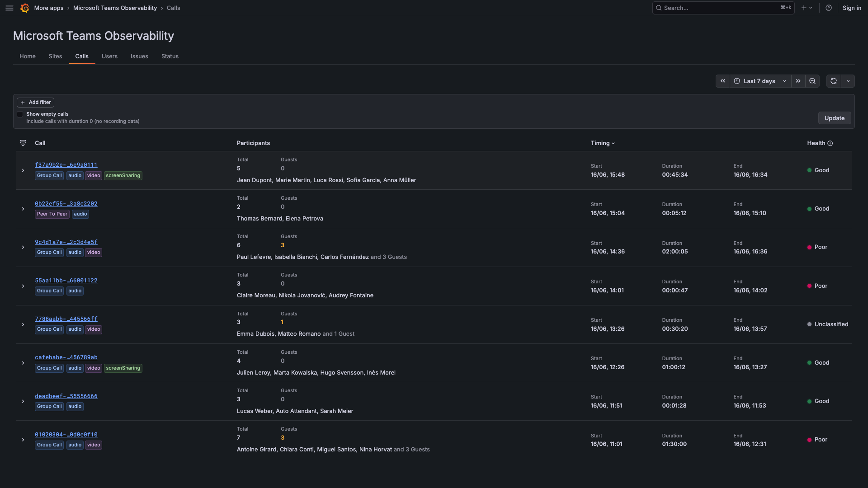Click the Unclassified health status

pyautogui.click(x=828, y=324)
